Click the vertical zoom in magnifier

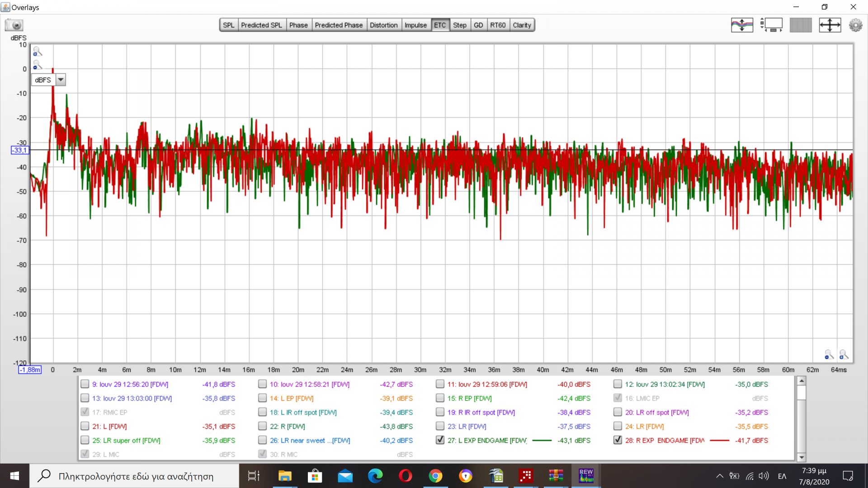38,52
